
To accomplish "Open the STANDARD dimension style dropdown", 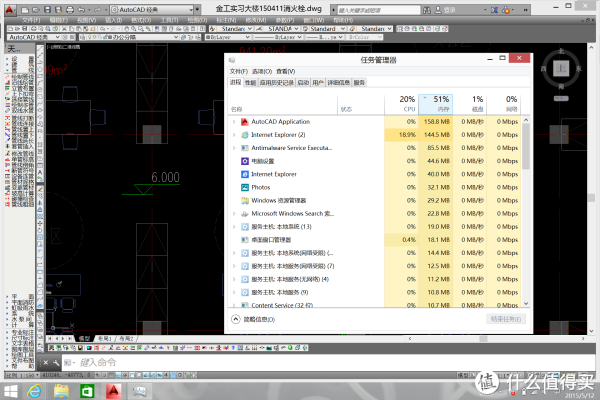I will pyautogui.click(x=282, y=29).
